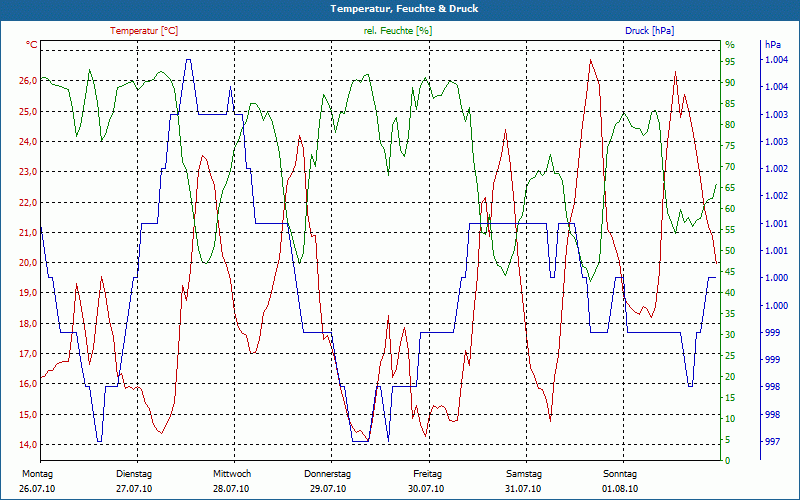Click "60" on the green humidity axis
This screenshot has height=500, width=800.
point(730,209)
